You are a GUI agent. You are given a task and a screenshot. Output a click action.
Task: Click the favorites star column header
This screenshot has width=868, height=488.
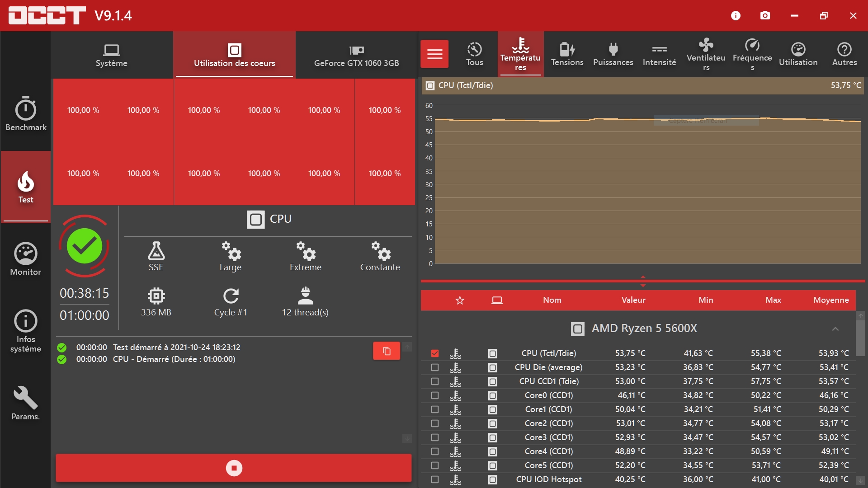[460, 300]
